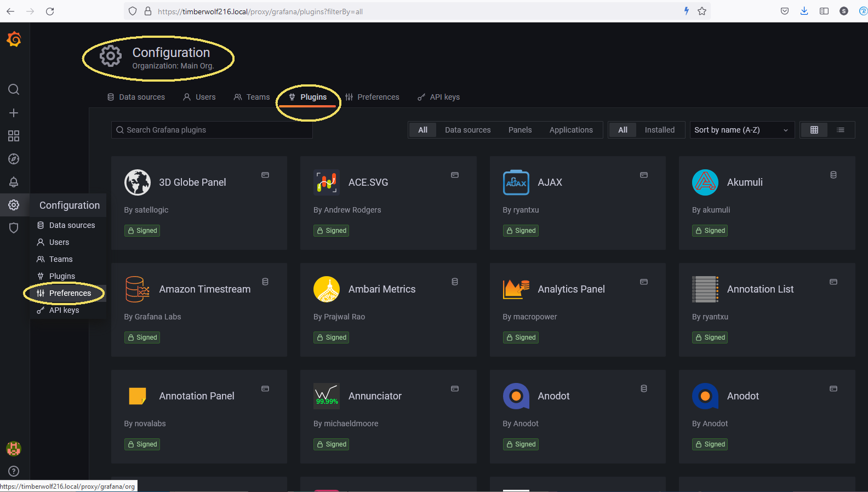Open the user avatar in sidebar

tap(14, 449)
